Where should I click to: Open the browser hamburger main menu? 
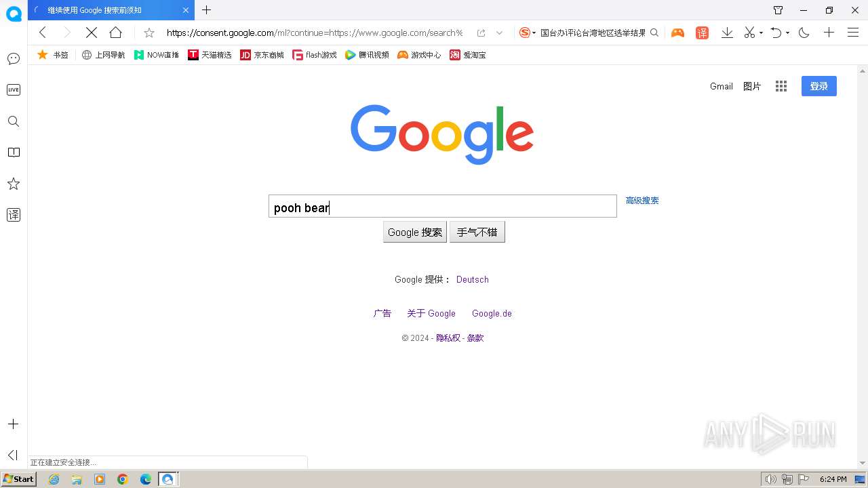click(x=853, y=33)
